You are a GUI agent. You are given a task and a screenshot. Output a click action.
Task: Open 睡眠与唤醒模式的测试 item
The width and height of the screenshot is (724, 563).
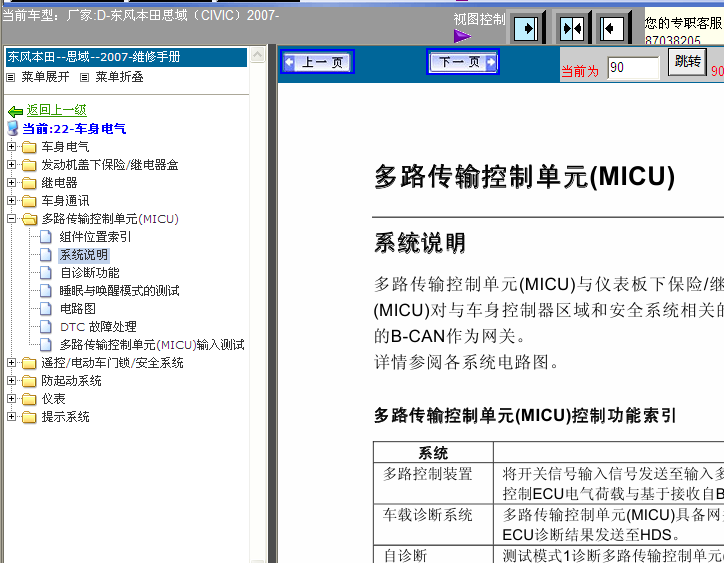120,291
